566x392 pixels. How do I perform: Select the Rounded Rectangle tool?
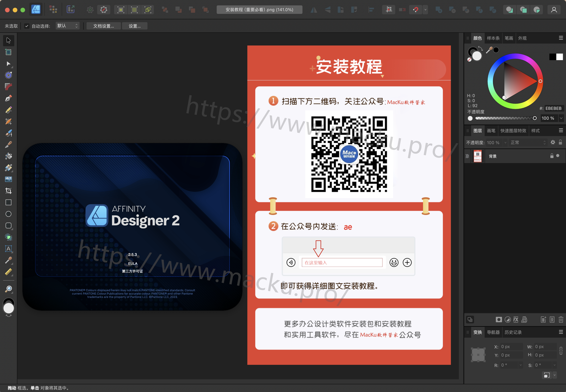coord(9,225)
